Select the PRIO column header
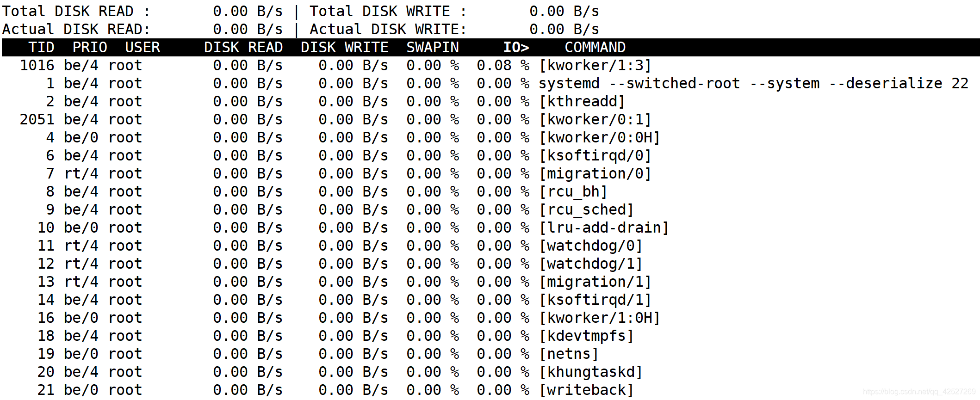 90,47
